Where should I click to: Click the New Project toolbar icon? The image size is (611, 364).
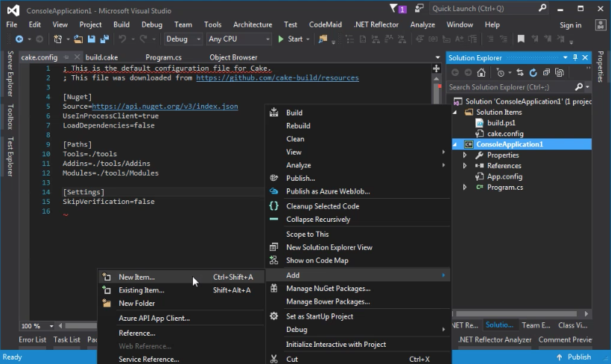point(57,39)
